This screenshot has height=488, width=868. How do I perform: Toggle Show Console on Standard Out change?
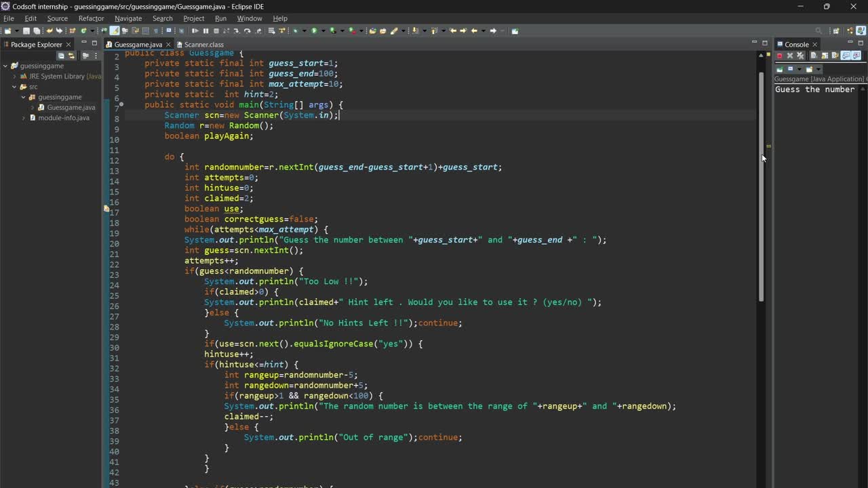pyautogui.click(x=846, y=56)
